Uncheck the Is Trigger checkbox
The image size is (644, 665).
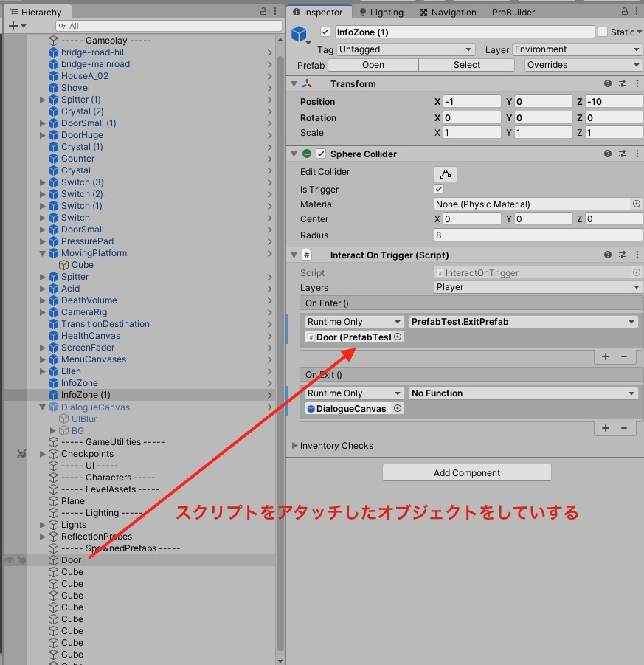pyautogui.click(x=440, y=190)
